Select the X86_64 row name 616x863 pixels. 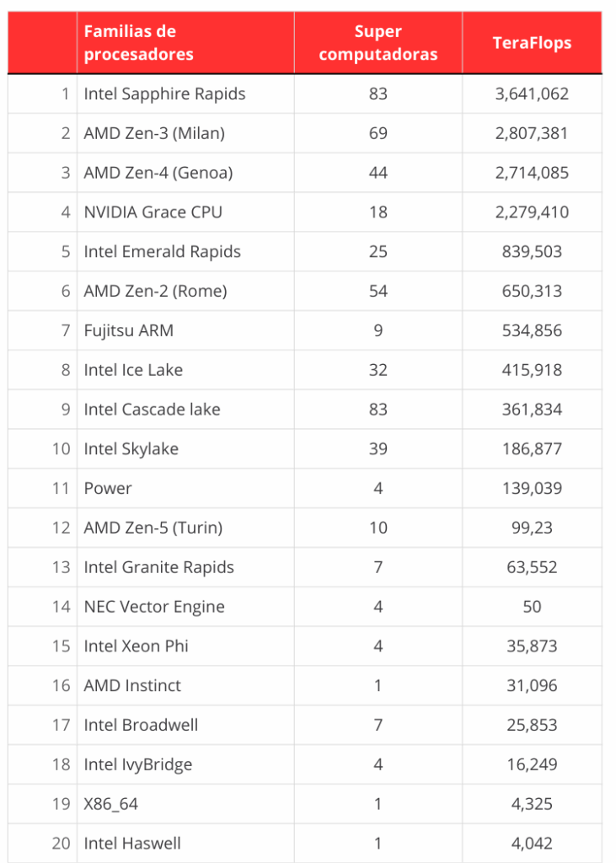tap(111, 804)
